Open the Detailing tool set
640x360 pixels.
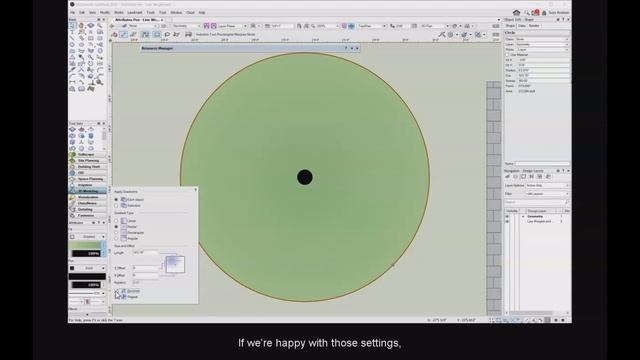point(88,209)
